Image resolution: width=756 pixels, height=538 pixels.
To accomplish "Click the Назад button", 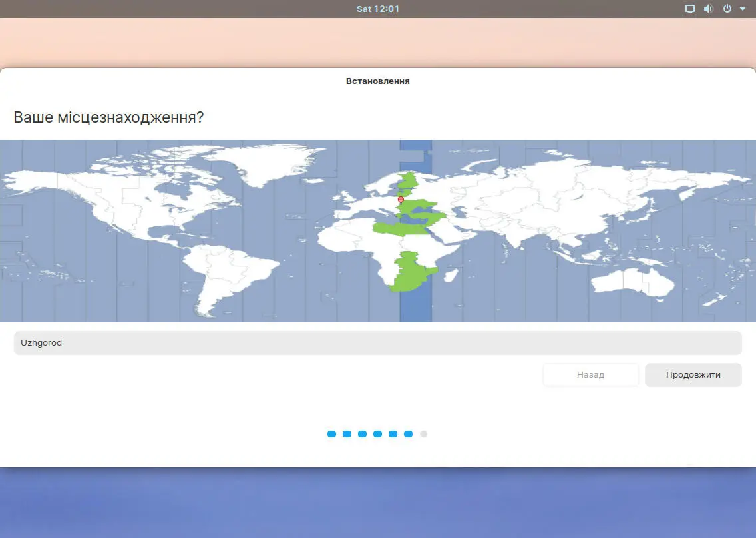I will pyautogui.click(x=591, y=374).
